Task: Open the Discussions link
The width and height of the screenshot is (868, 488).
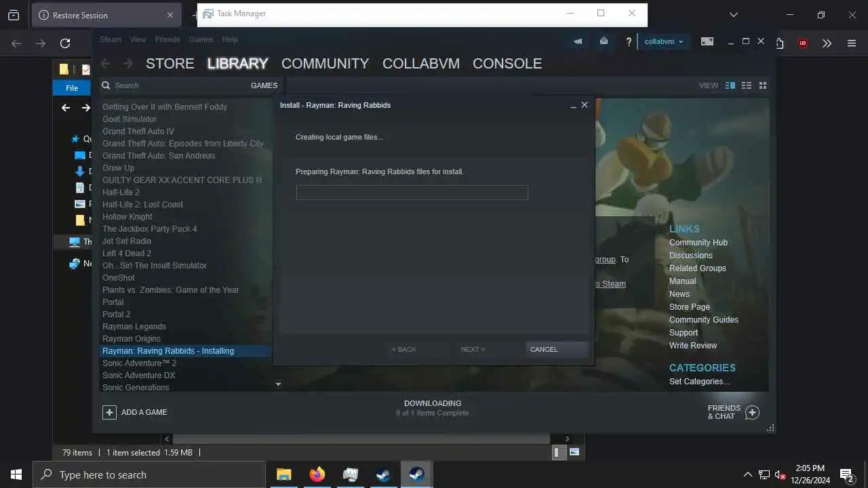Action: [690, 256]
